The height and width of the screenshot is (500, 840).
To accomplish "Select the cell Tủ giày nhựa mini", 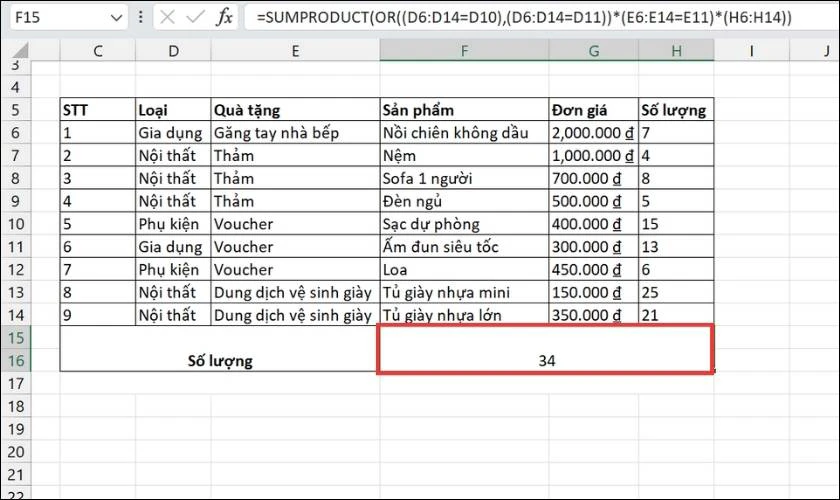I will click(464, 293).
